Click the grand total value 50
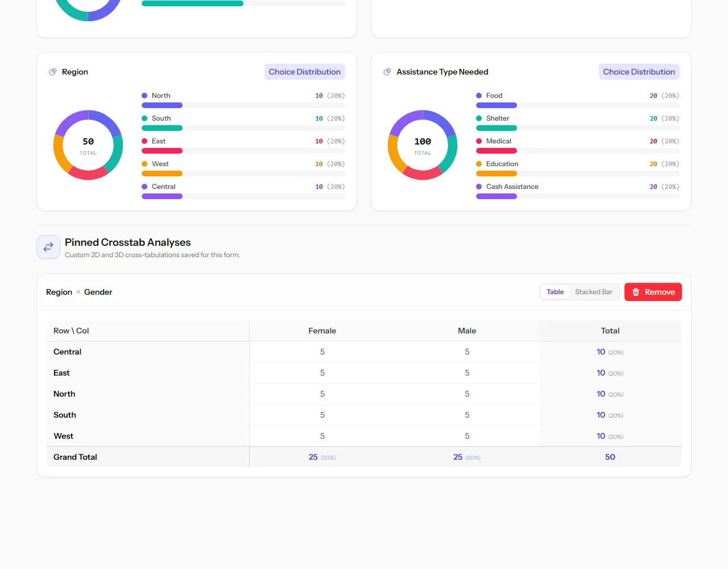The width and height of the screenshot is (728, 569). 610,457
